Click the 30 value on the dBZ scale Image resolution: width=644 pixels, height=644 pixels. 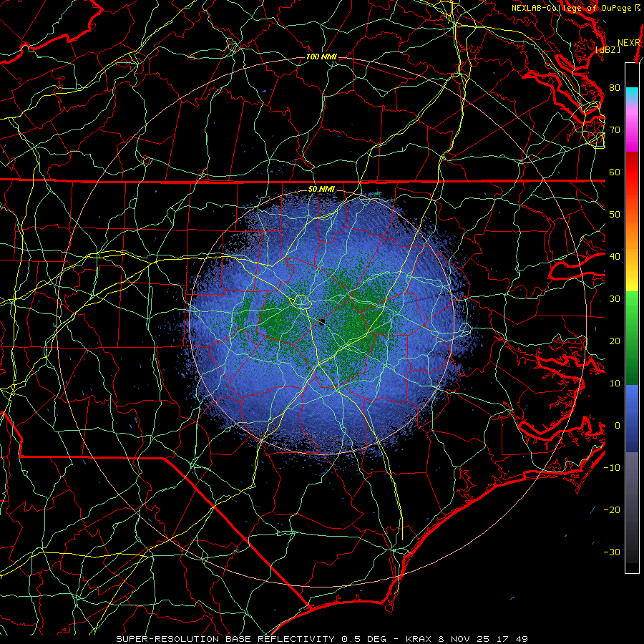point(615,298)
